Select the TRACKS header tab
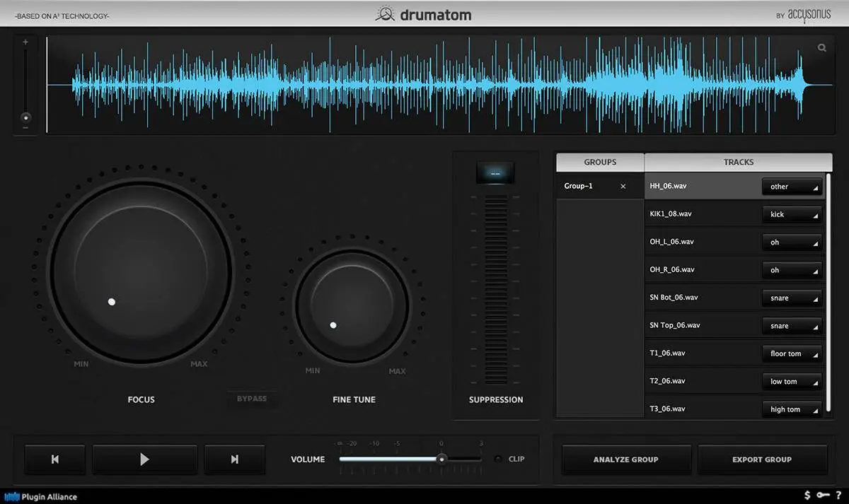Screen dimensions: 849x504 coord(738,162)
